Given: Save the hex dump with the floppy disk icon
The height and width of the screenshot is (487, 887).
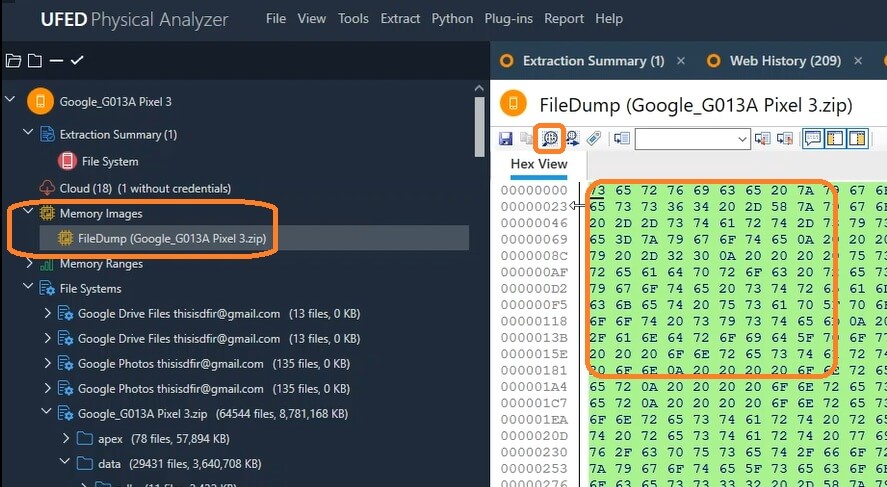Looking at the screenshot, I should tap(506, 138).
